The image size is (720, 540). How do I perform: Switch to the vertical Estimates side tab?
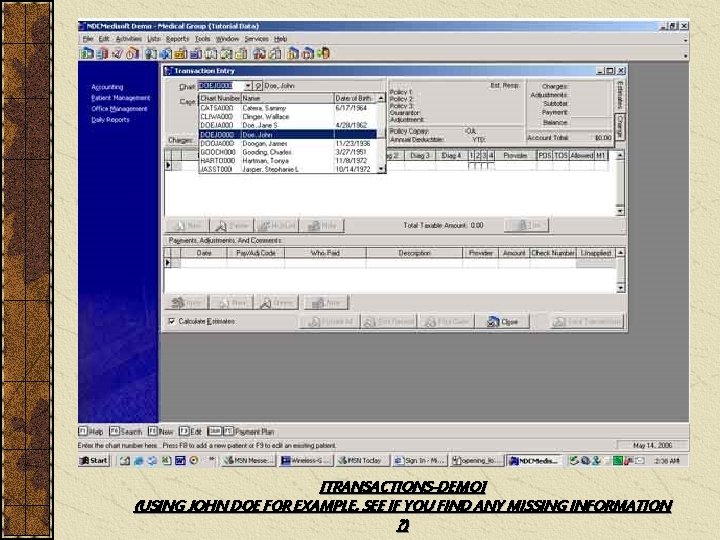[620, 95]
